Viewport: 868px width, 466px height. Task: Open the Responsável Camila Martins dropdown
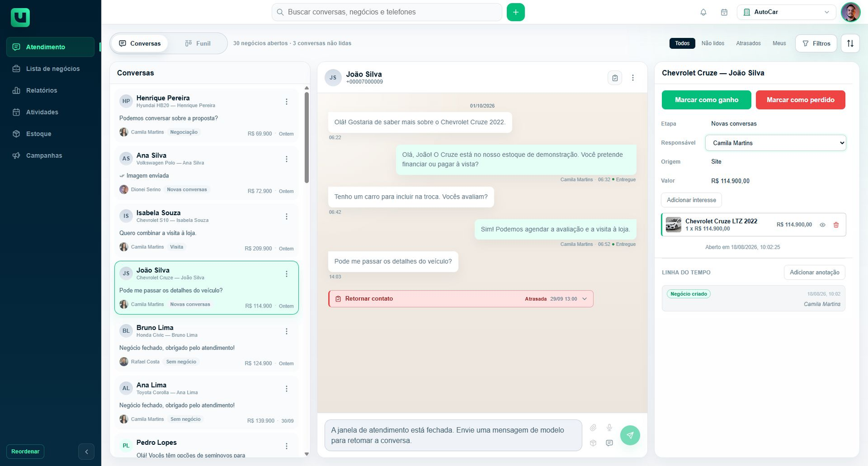click(x=776, y=143)
